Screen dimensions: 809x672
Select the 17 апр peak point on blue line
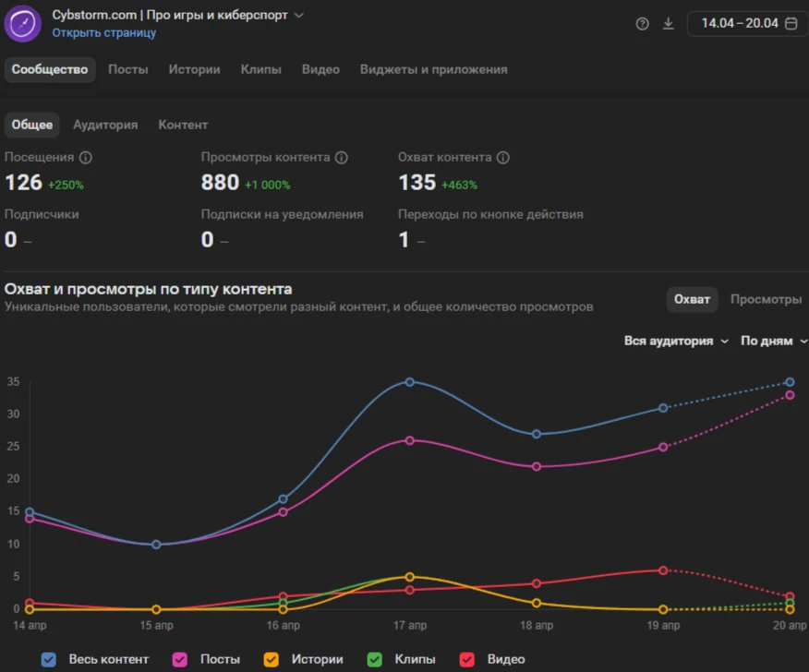(x=410, y=382)
